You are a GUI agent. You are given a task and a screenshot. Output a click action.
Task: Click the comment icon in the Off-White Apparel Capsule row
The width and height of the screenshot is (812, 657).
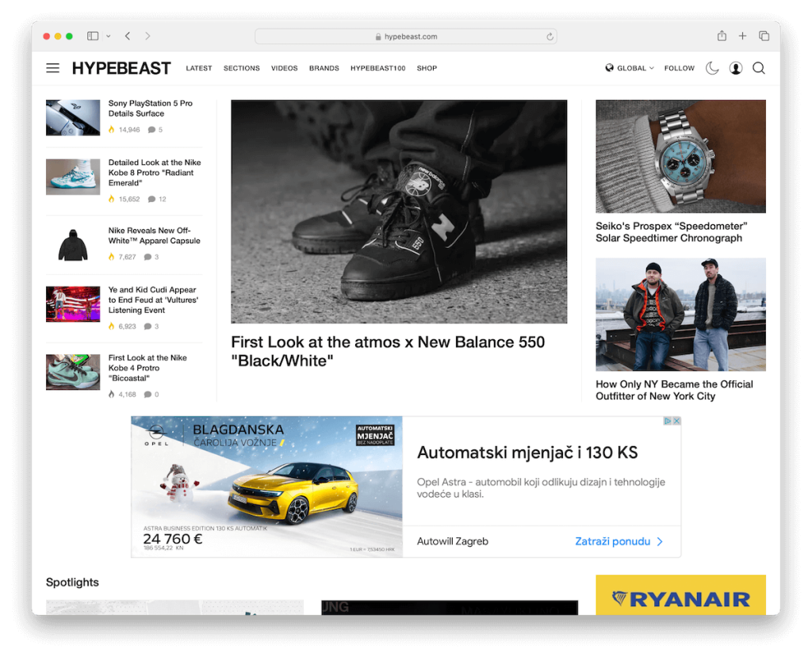[147, 257]
